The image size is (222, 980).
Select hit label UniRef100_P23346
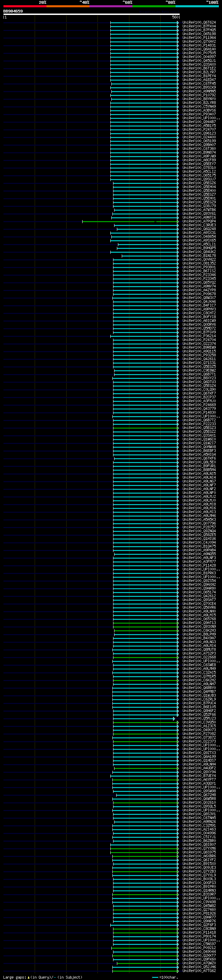pos(199,275)
